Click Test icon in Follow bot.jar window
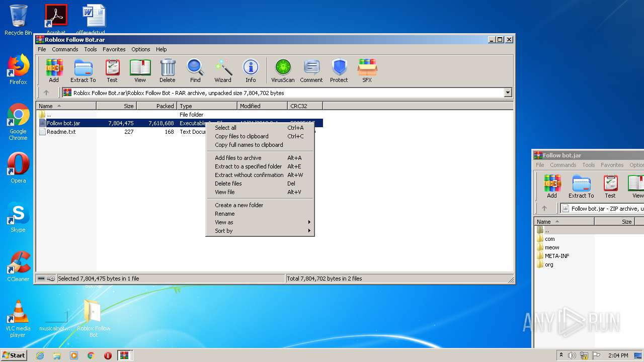The height and width of the screenshot is (362, 644). click(610, 187)
